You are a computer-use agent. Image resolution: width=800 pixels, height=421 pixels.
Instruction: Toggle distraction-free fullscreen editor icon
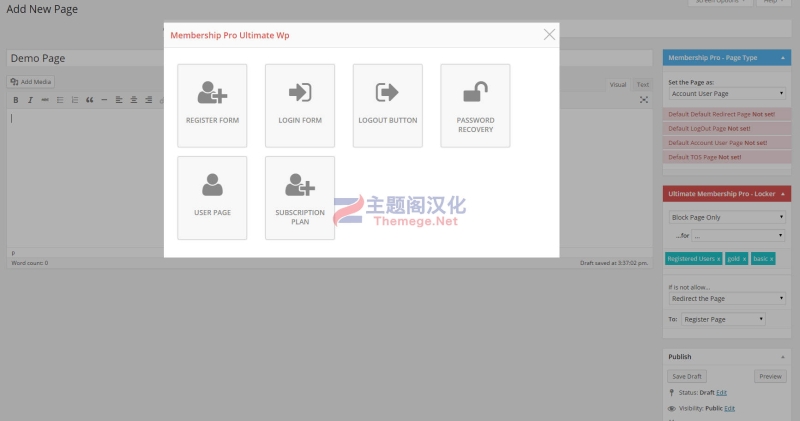click(x=644, y=100)
